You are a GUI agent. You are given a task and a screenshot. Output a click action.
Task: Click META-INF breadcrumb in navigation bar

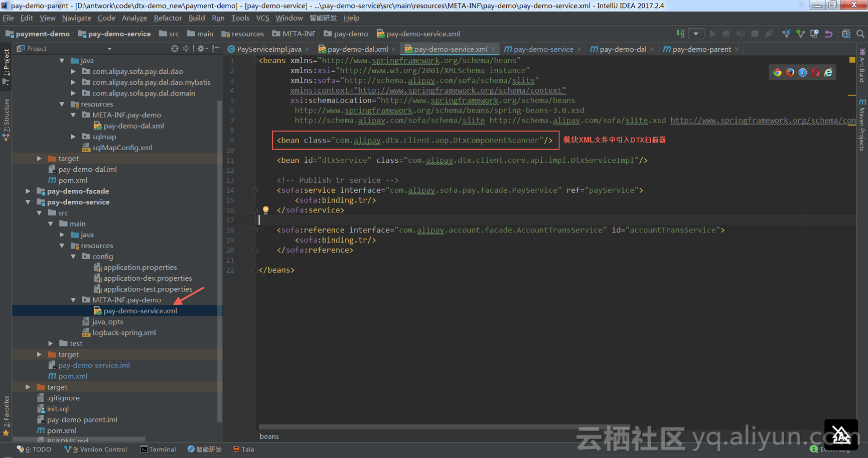click(294, 34)
